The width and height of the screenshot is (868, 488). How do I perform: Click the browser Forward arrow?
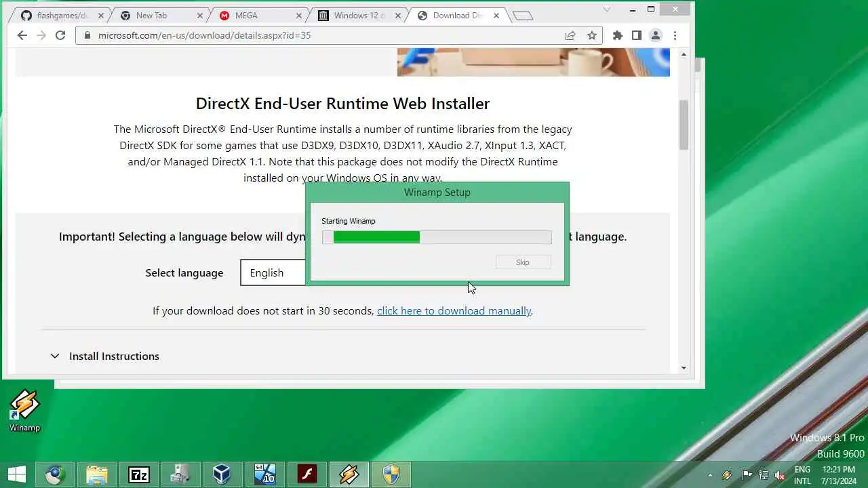pos(41,35)
